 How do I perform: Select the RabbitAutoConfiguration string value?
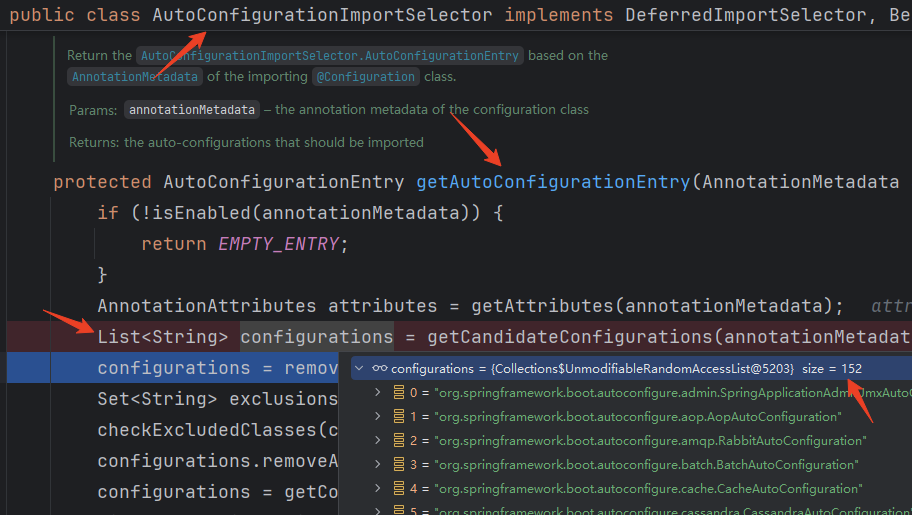[x=650, y=441]
